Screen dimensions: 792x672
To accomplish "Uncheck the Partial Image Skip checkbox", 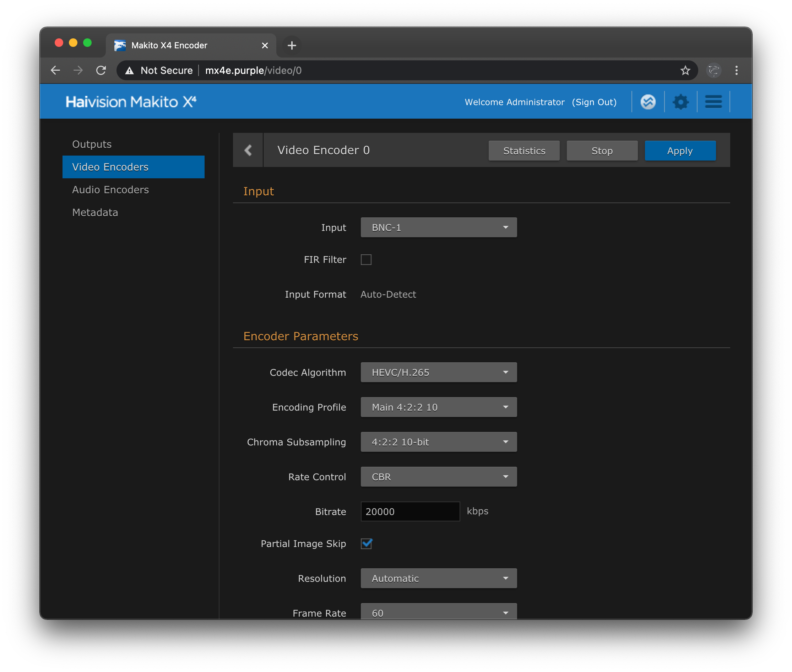I will [x=366, y=544].
